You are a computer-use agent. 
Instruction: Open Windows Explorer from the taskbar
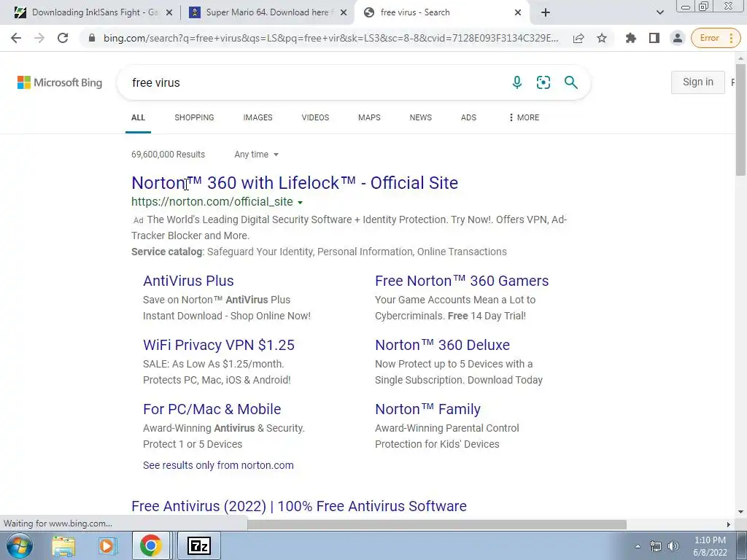click(63, 545)
